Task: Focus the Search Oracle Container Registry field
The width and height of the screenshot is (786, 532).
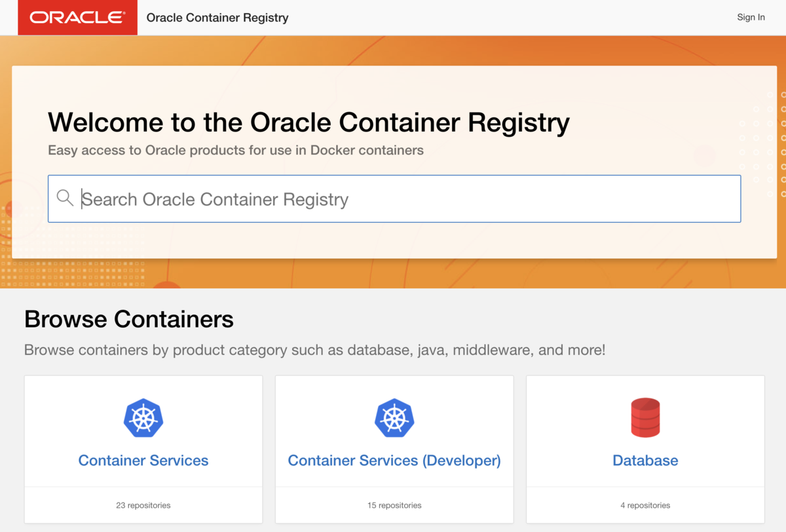Action: point(406,199)
